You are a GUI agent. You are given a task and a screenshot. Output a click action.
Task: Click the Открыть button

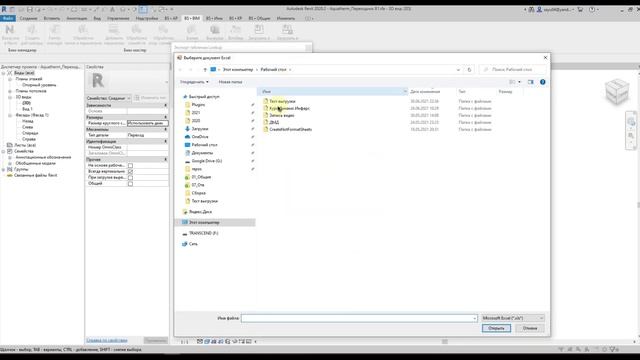click(x=496, y=328)
